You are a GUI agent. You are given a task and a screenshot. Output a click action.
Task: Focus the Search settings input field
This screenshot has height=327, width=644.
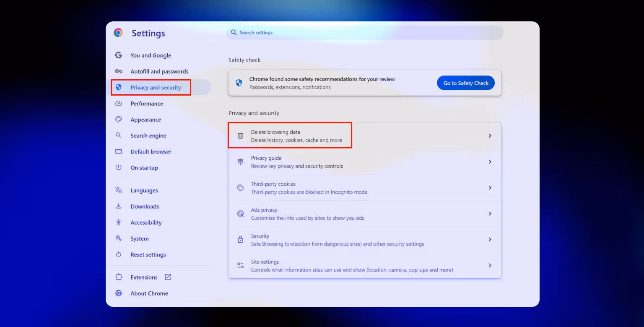tap(365, 32)
